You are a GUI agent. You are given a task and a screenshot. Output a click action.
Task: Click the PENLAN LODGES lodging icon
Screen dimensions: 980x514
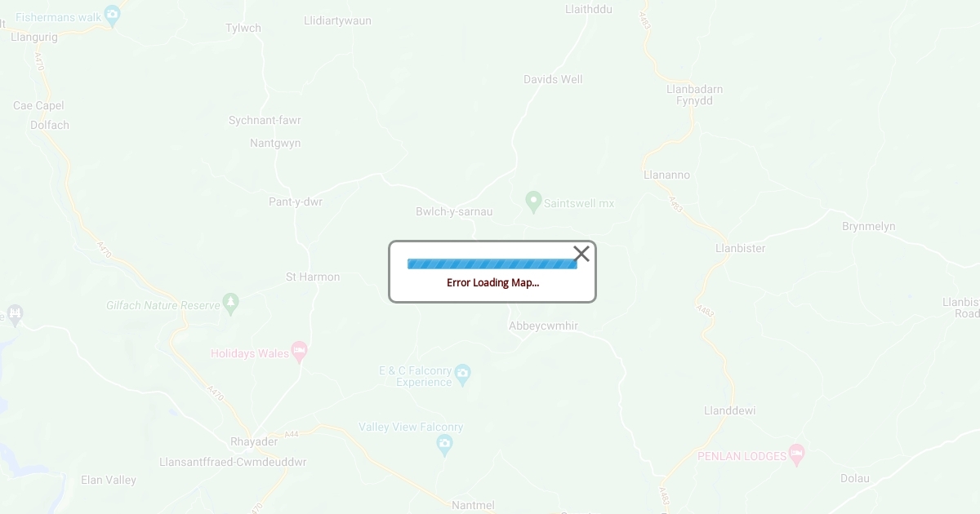[797, 454]
